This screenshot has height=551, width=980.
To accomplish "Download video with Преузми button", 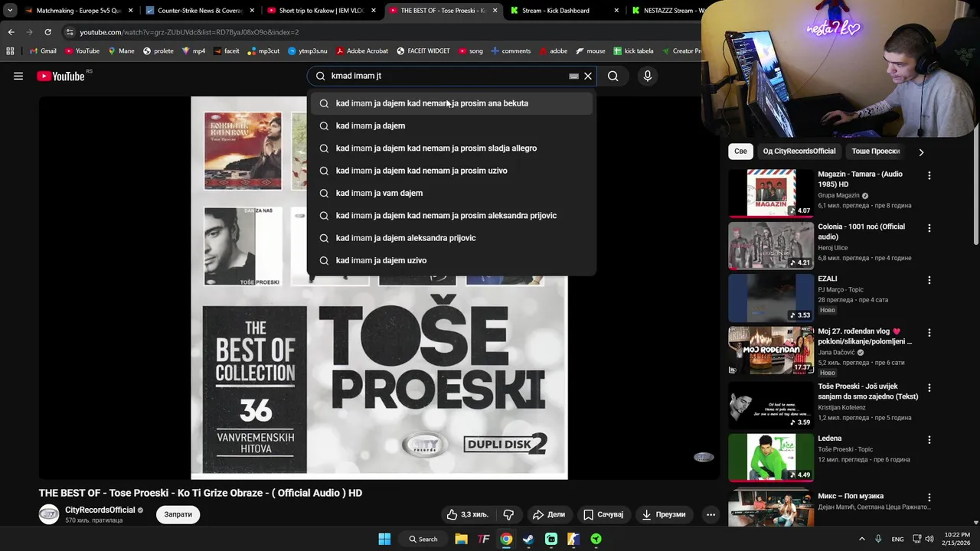I will (664, 514).
